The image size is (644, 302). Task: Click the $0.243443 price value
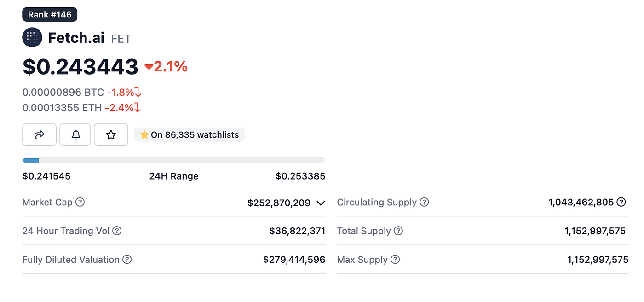(x=80, y=67)
